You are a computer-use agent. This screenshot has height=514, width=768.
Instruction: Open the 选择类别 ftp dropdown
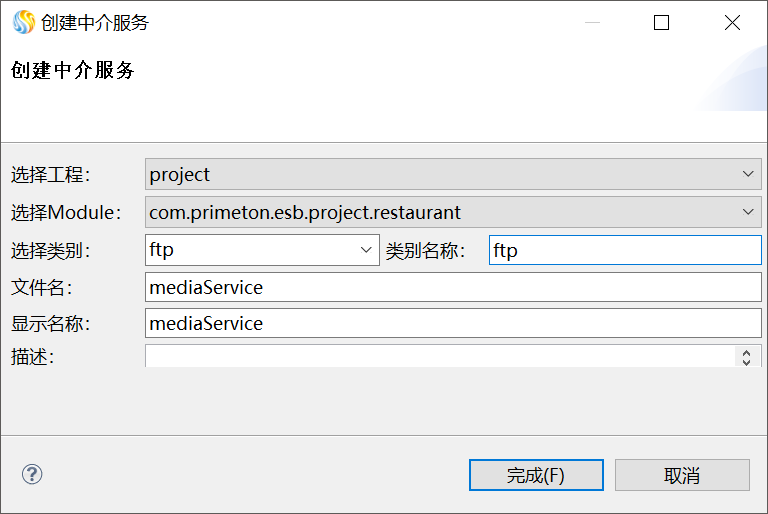coord(262,250)
